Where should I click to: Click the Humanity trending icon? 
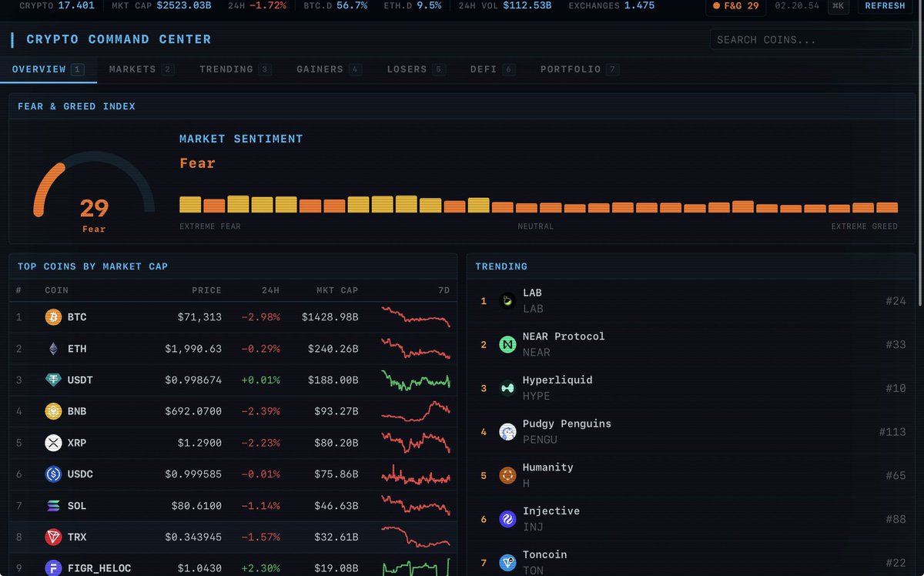[x=507, y=475]
